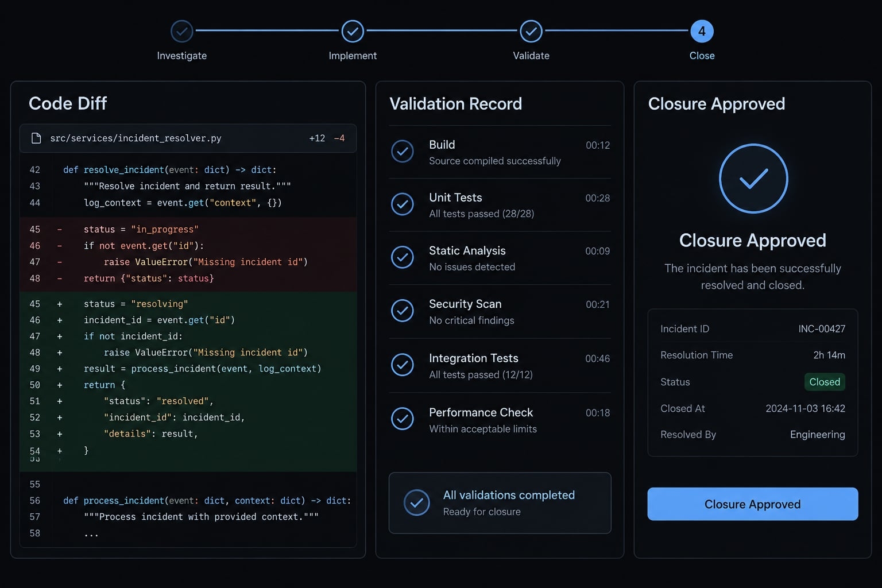
Task: Click the Unit Tests check icon
Action: click(x=403, y=204)
